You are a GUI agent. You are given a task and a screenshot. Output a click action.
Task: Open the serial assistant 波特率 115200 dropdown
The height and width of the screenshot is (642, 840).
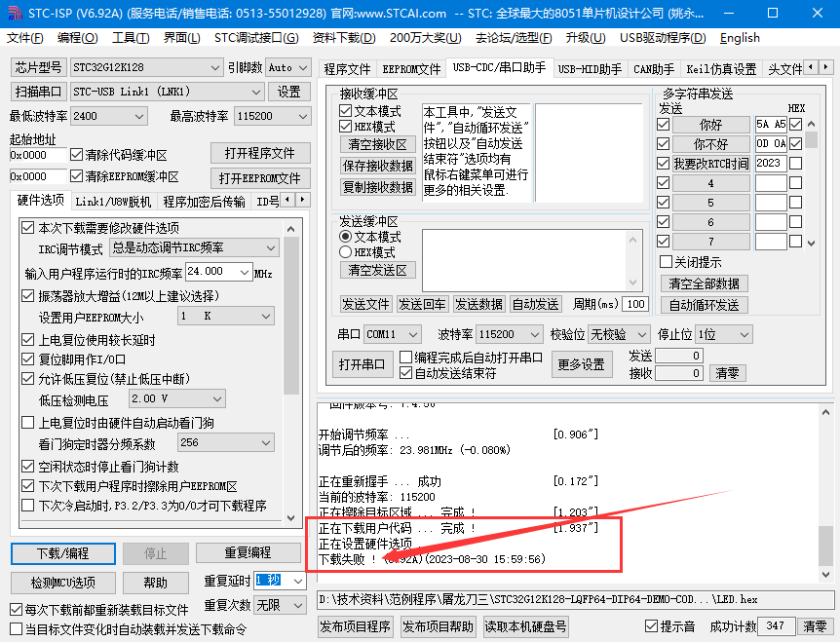point(535,335)
